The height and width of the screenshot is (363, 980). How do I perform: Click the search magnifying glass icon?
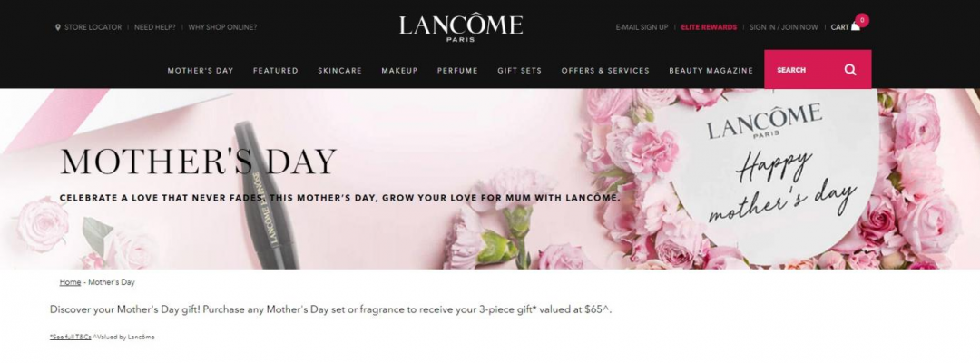click(850, 70)
